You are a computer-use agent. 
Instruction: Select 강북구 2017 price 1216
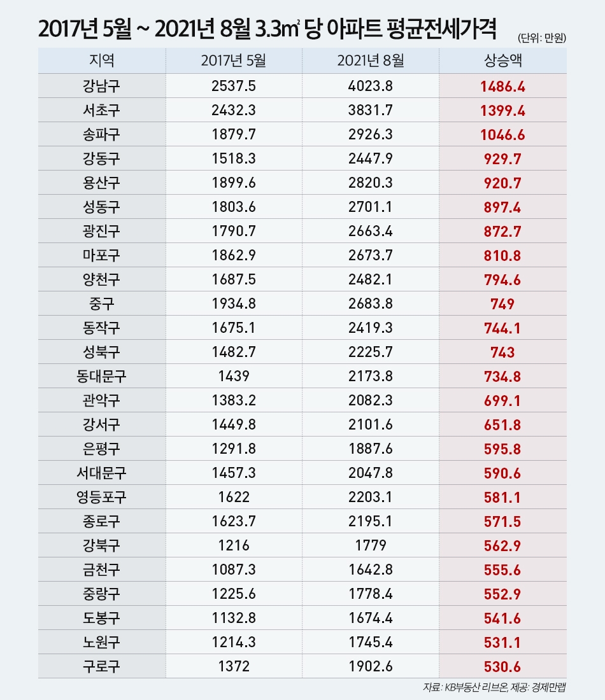233,545
